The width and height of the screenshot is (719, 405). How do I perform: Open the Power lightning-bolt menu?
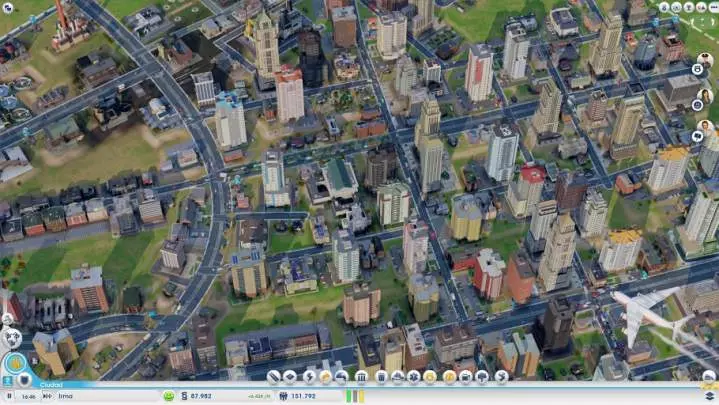pyautogui.click(x=310, y=377)
